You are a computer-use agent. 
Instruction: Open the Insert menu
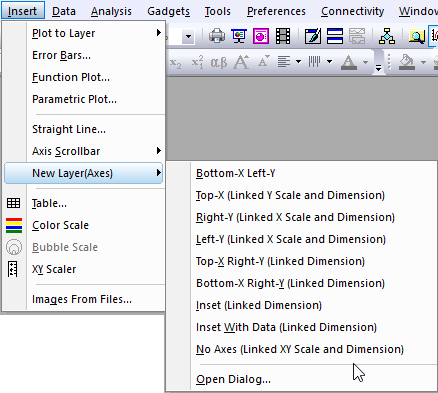(22, 11)
